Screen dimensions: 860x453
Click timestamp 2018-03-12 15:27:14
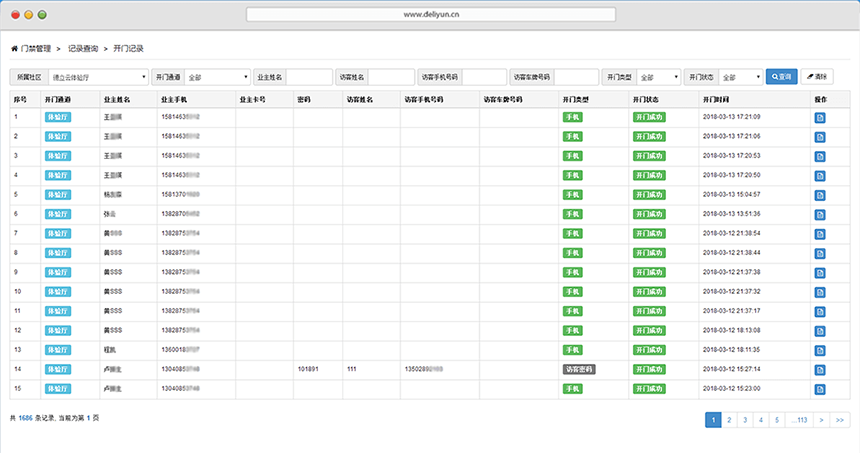pos(732,369)
